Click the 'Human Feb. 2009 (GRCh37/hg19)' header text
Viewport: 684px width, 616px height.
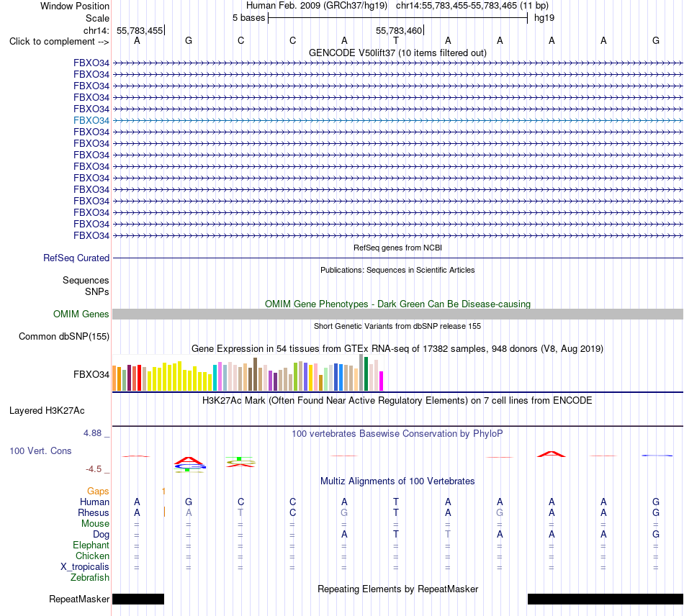pos(317,6)
